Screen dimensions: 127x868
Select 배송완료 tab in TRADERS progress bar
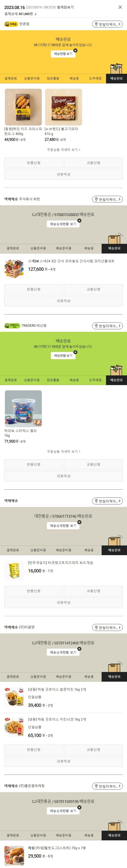[x=116, y=380]
